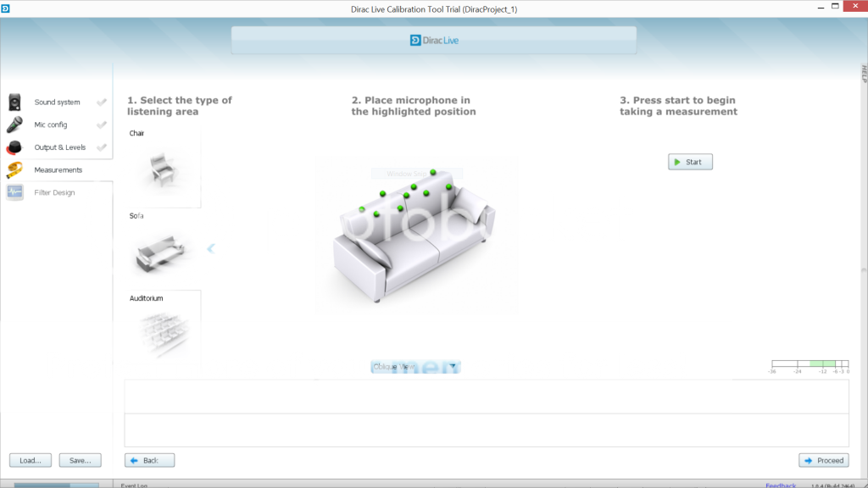This screenshot has width=868, height=488.
Task: Click the Dirac app icon in the title bar
Action: coord(6,8)
